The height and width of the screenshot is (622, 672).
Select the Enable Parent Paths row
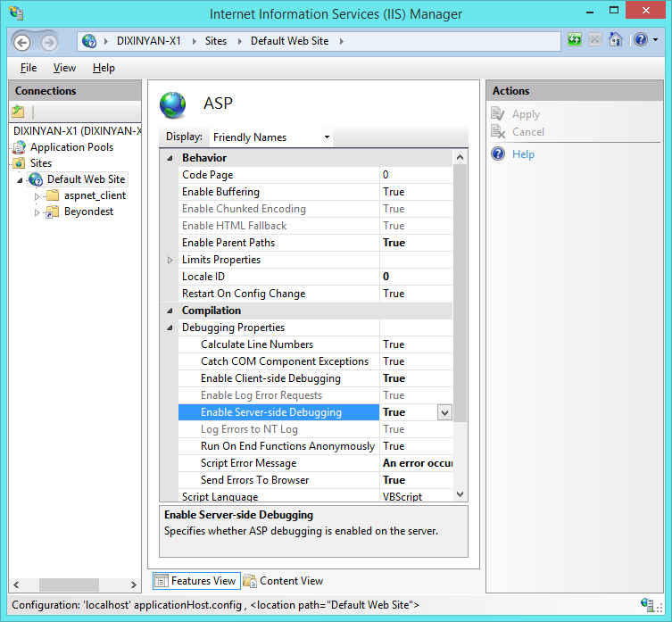click(315, 243)
